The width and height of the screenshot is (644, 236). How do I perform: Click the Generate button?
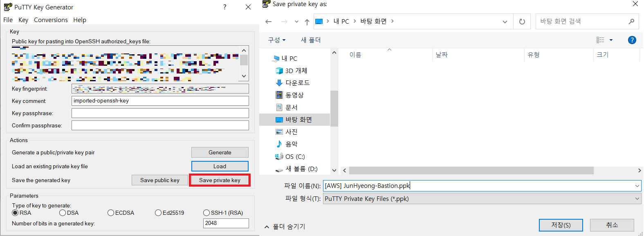pyautogui.click(x=220, y=152)
